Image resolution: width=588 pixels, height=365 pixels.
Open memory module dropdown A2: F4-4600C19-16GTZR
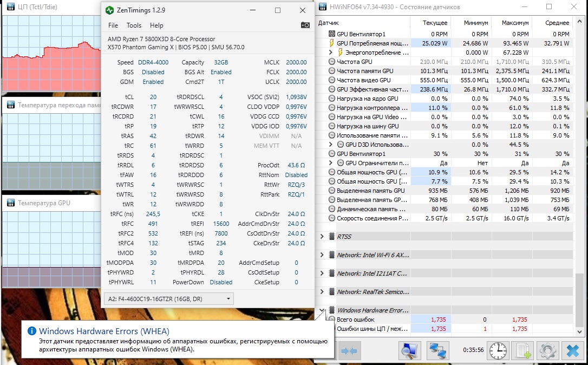tap(169, 298)
